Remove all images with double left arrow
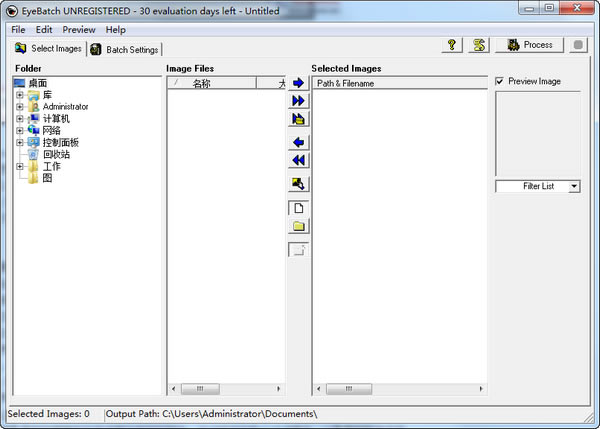Screen dimensions: 600x429 tap(298, 160)
